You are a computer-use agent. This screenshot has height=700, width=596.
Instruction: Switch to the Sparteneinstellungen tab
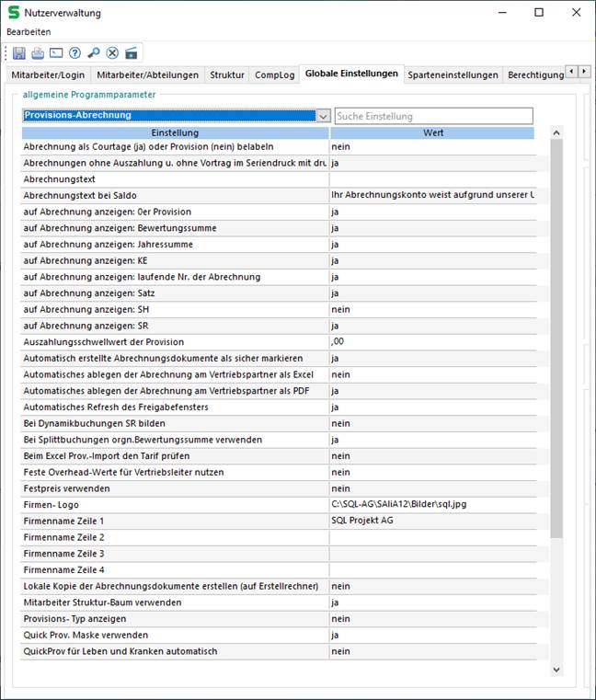point(453,75)
